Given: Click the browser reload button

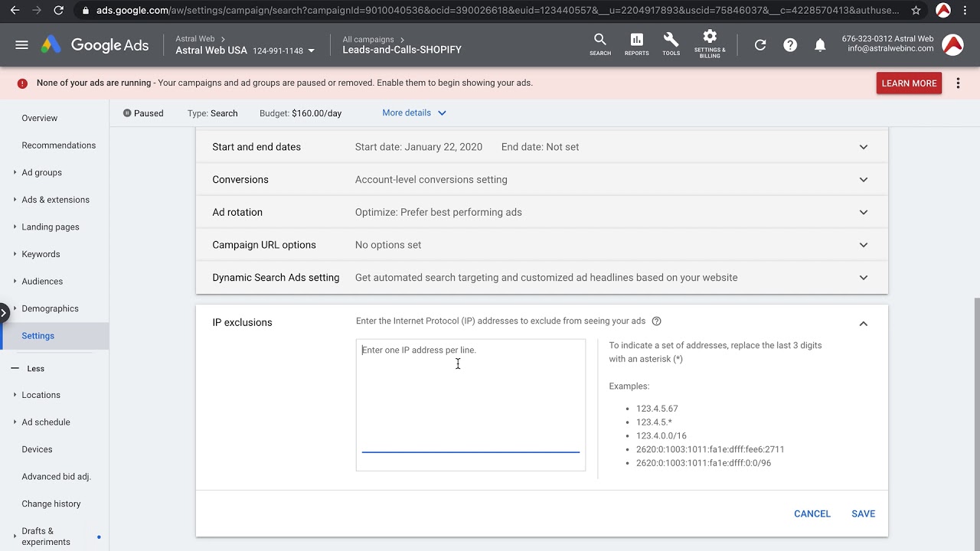Looking at the screenshot, I should 59,11.
